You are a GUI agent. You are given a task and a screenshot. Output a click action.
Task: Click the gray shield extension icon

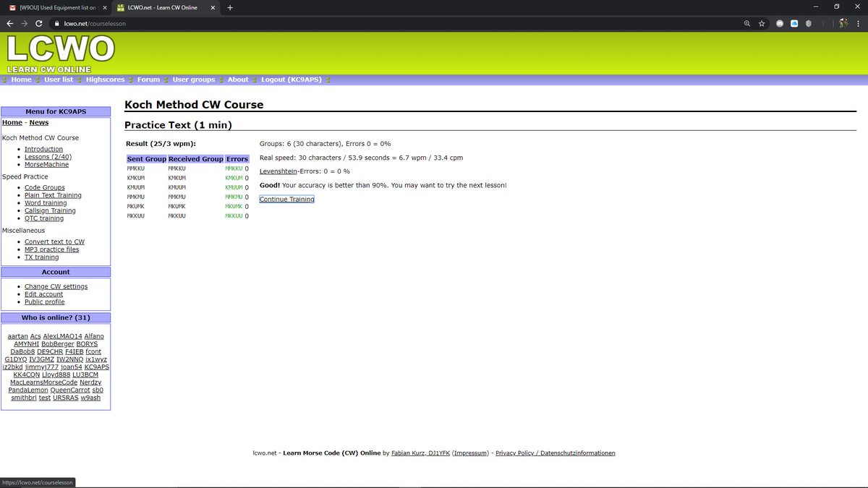click(x=807, y=23)
